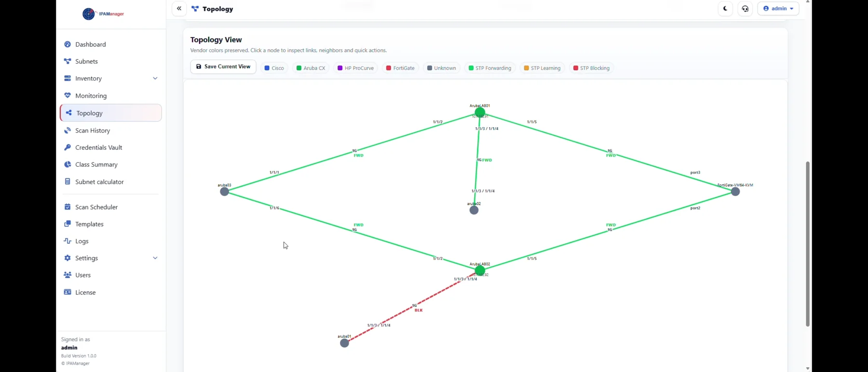The width and height of the screenshot is (868, 372).
Task: Open Subnets menu item
Action: pos(111,61)
